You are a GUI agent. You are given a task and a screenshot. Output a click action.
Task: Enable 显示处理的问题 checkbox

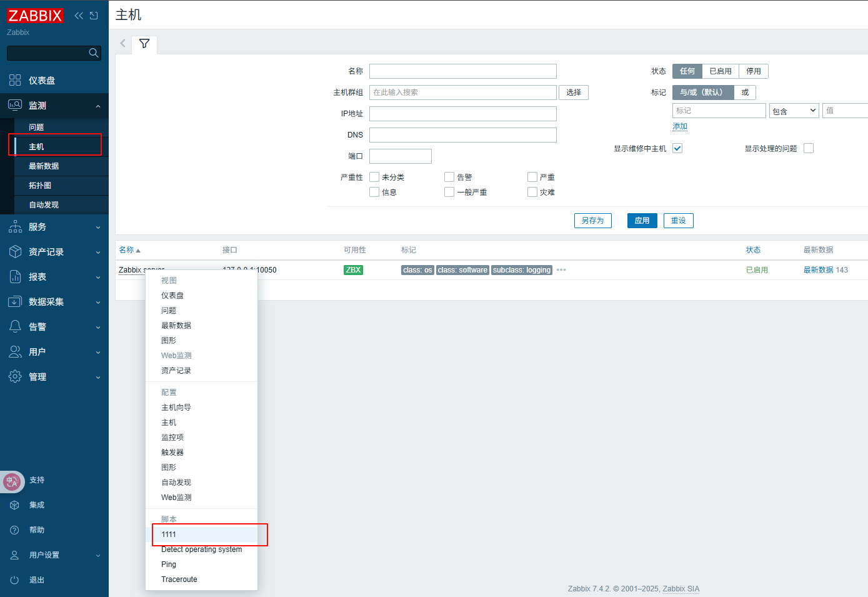click(809, 148)
